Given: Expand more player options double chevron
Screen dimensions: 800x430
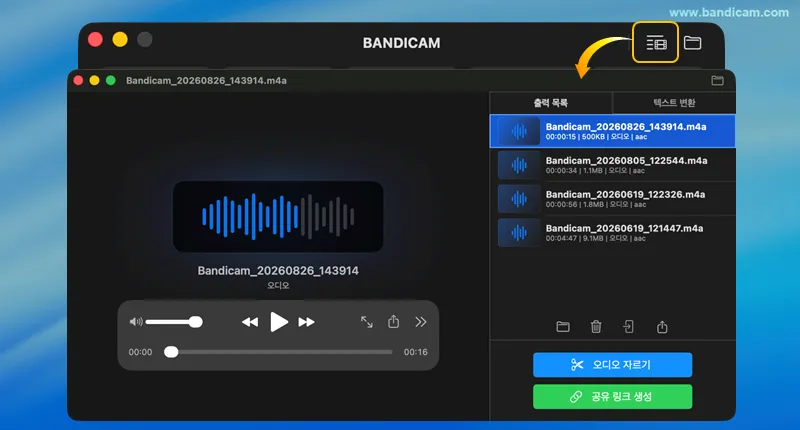Looking at the screenshot, I should tap(420, 322).
